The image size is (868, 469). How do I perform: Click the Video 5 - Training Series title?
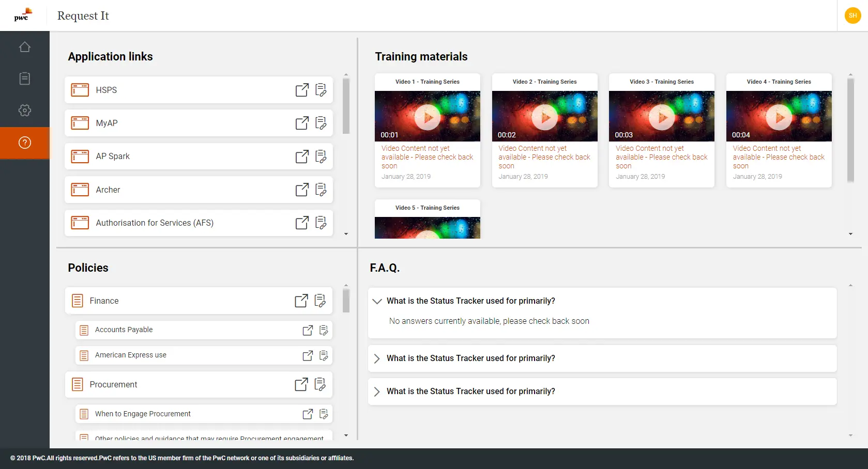(428, 208)
